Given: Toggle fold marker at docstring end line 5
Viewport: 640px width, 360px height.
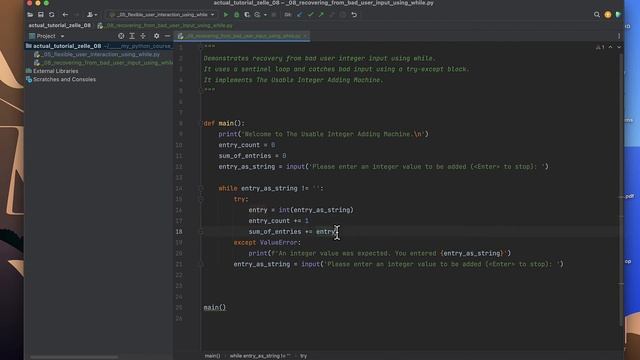Looking at the screenshot, I should click(201, 91).
